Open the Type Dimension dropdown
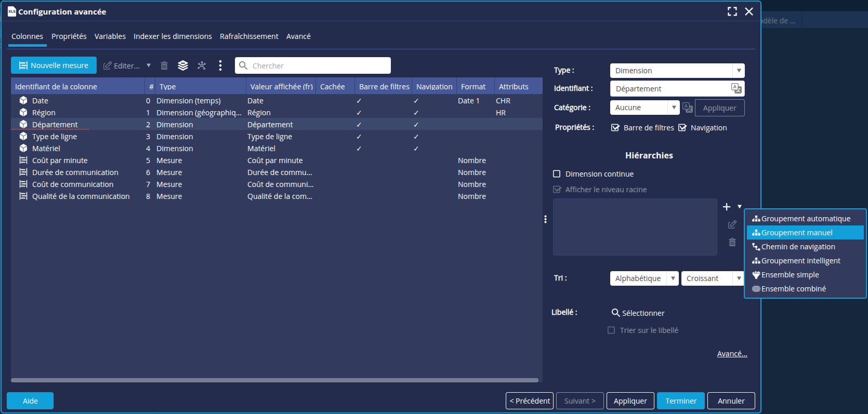This screenshot has height=414, width=868. click(x=677, y=71)
